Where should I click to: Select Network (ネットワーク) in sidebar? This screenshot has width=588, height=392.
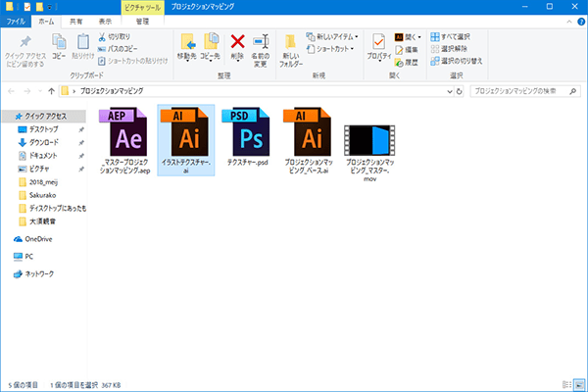pos(39,273)
